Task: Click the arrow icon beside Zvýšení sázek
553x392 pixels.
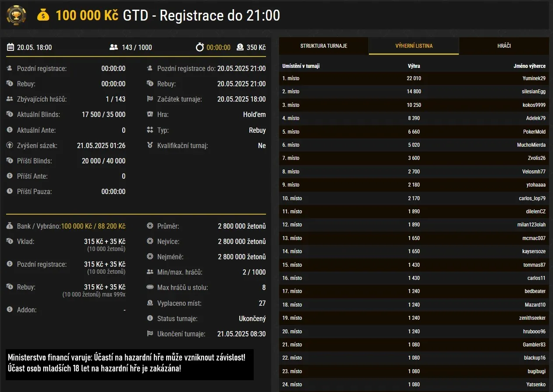Action: (10, 145)
